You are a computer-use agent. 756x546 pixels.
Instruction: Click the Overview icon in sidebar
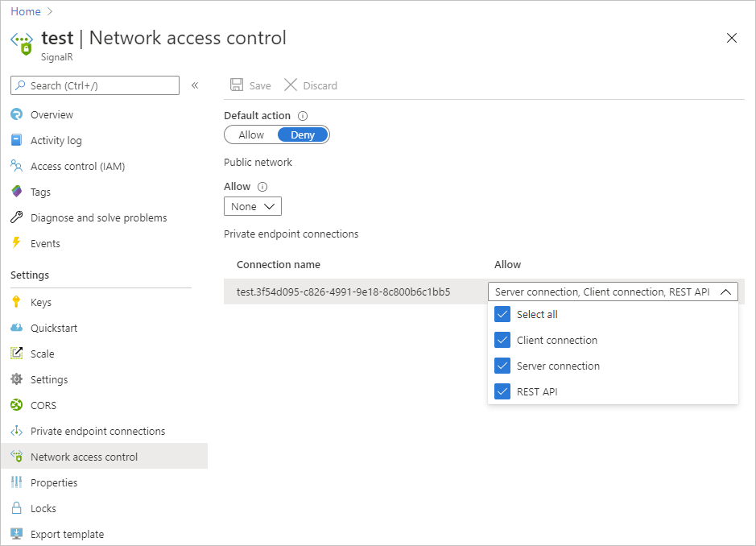(x=16, y=114)
